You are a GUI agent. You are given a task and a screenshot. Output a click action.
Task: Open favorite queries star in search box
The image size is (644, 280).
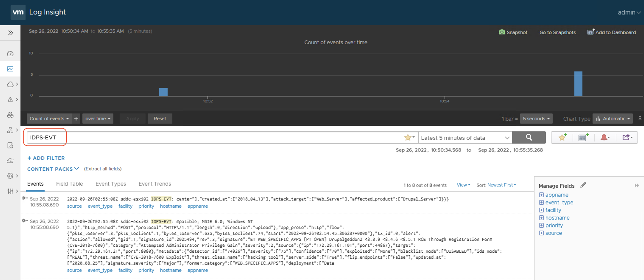(409, 137)
